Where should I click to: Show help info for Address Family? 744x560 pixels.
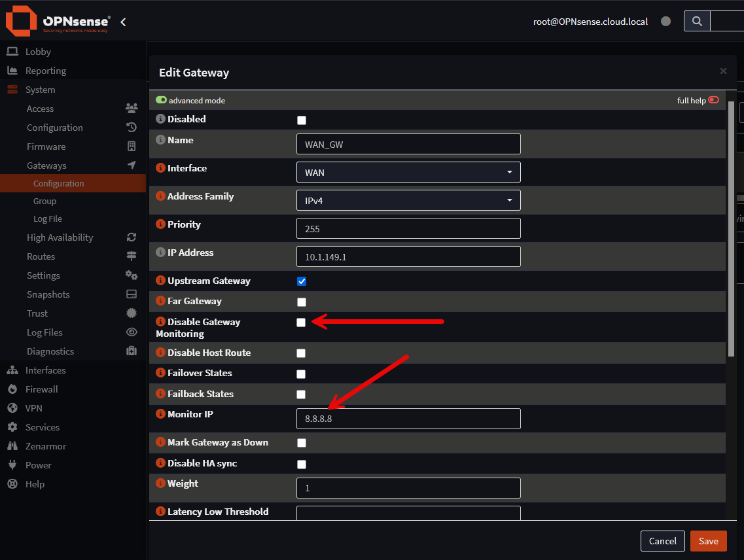160,196
